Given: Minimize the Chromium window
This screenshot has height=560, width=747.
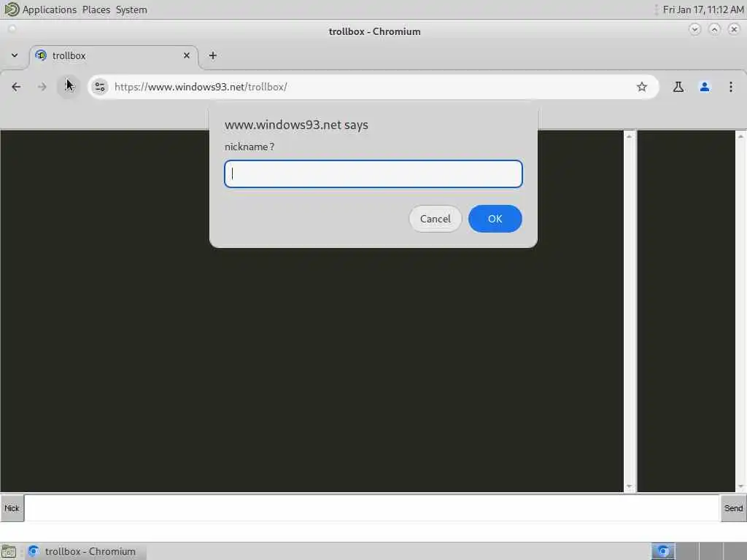Looking at the screenshot, I should pos(694,29).
